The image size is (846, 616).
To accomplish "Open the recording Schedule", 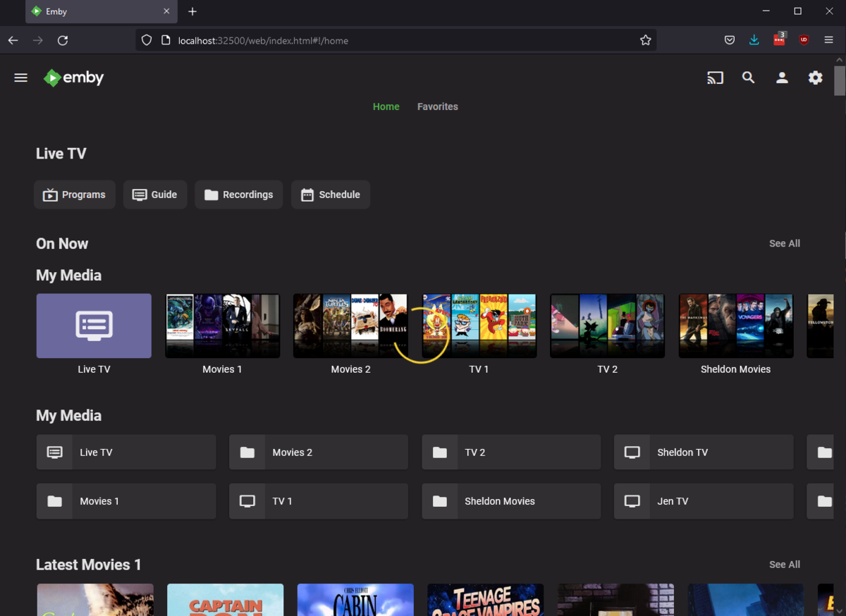I will tap(330, 195).
